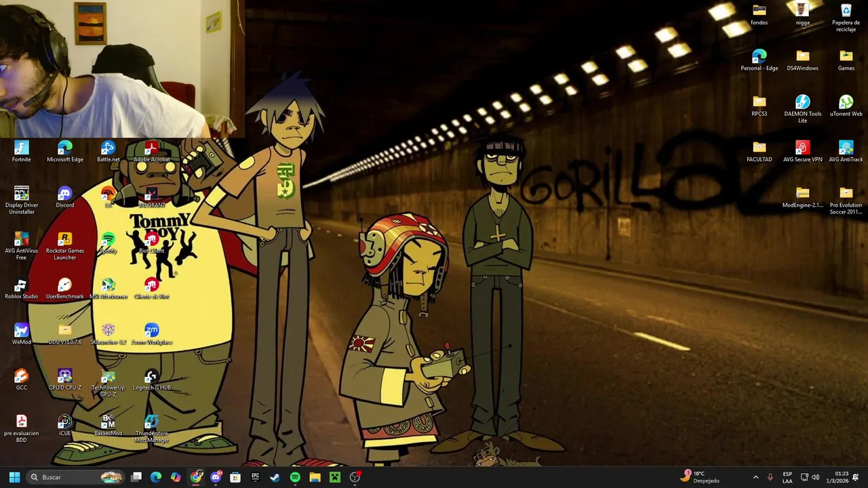This screenshot has height=488, width=868.
Task: Select the Cliente de Riot icon
Action: [152, 288]
